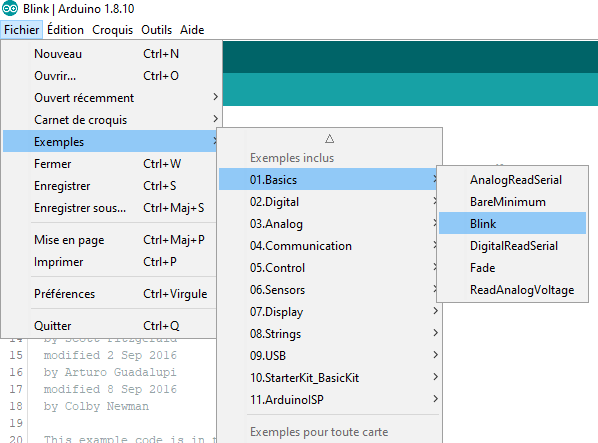The width and height of the screenshot is (598, 443).
Task: Open the Aide menu
Action: coord(192,30)
